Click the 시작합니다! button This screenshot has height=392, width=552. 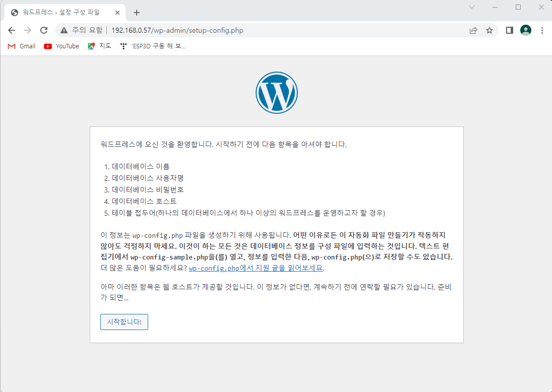pos(125,322)
